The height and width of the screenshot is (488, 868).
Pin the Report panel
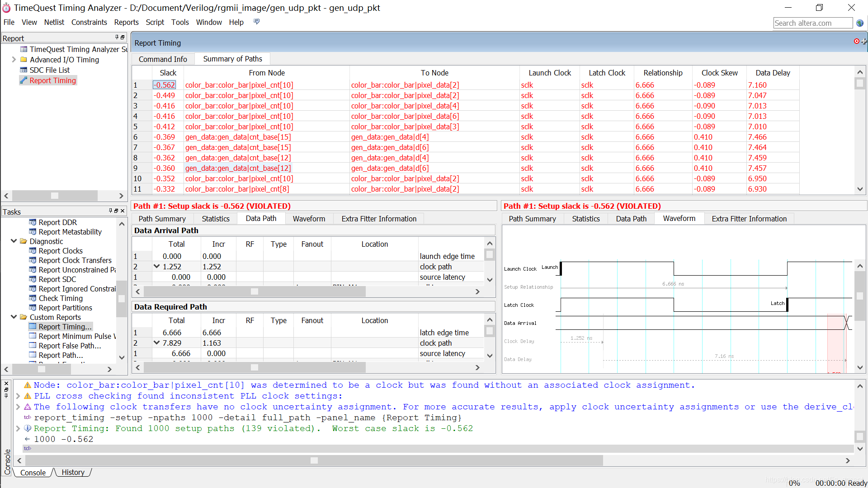point(117,38)
